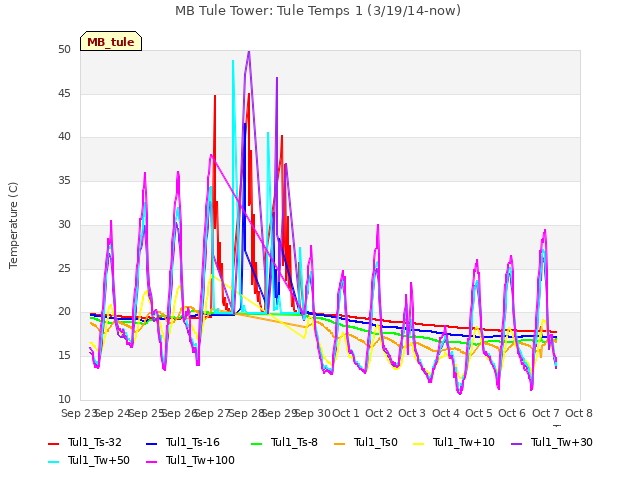Click the blue Tul1_Ts-16 legend swatch
This screenshot has width=640, height=480.
[x=151, y=444]
